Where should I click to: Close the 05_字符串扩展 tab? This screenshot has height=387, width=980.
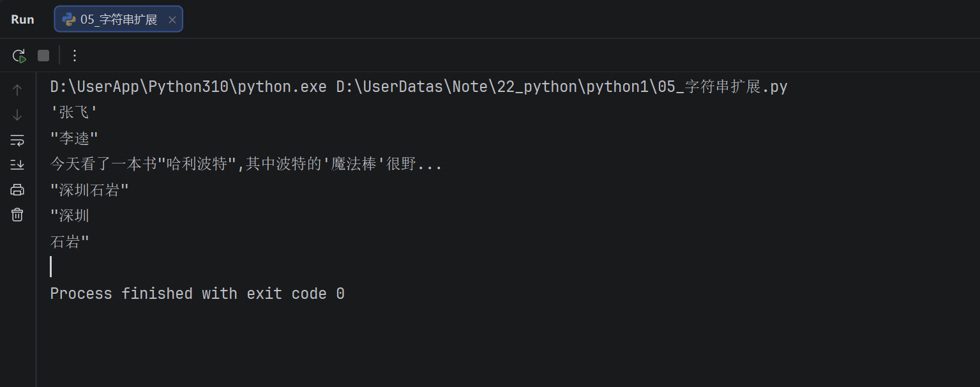pos(172,20)
